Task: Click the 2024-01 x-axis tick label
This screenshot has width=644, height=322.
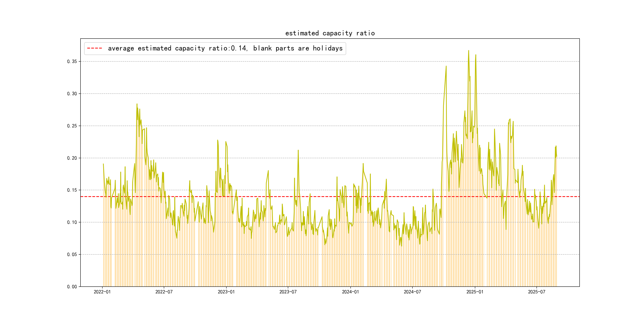Action: [x=350, y=292]
